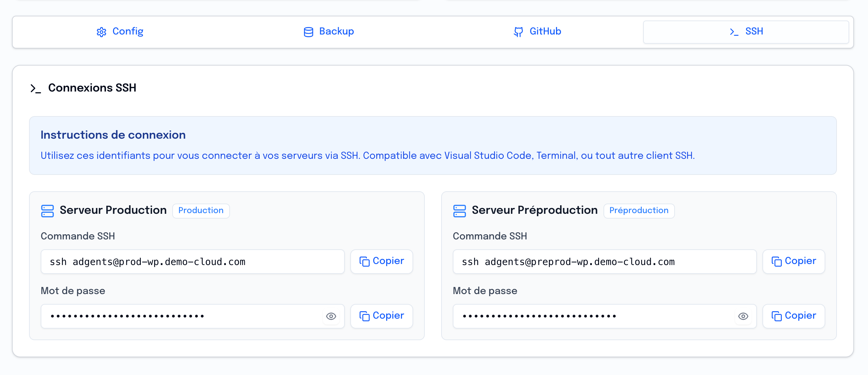Focus the Production password field

(181, 316)
